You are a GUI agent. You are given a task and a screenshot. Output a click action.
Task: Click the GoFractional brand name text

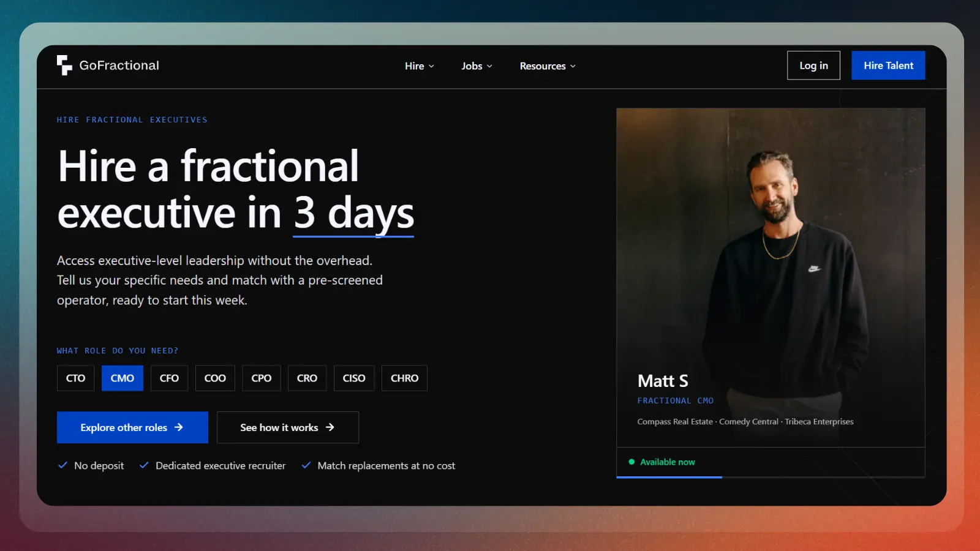coord(119,66)
